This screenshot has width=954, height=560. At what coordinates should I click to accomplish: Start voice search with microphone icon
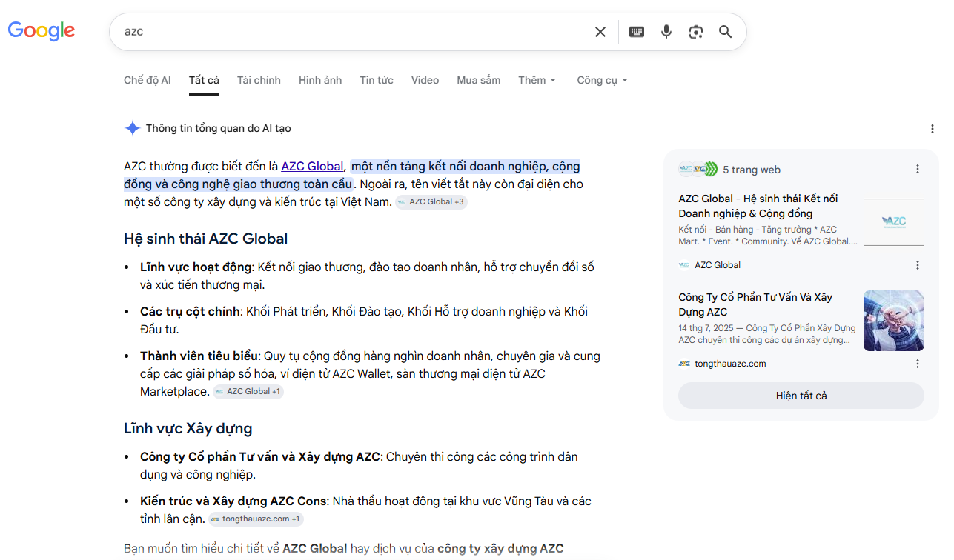[666, 32]
